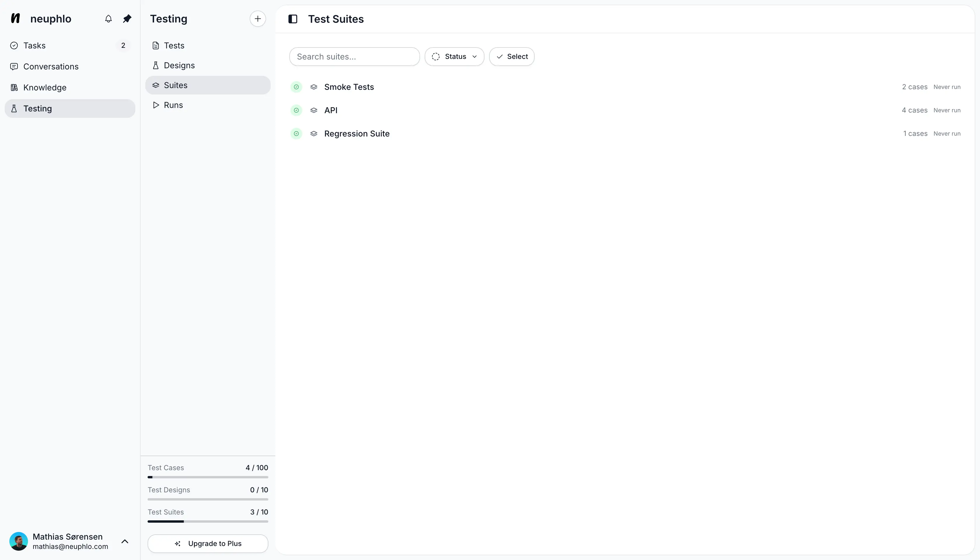Click the neuphlo logo icon

pos(15,18)
